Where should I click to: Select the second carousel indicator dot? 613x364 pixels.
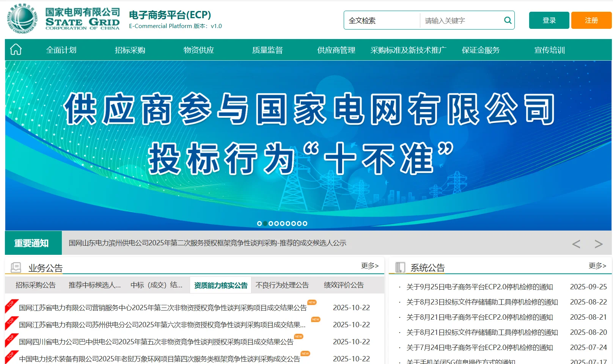[x=265, y=223]
